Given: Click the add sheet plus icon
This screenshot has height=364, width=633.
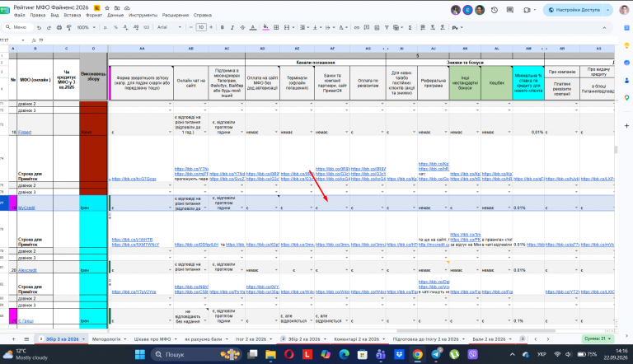Looking at the screenshot, I should tap(13, 339).
